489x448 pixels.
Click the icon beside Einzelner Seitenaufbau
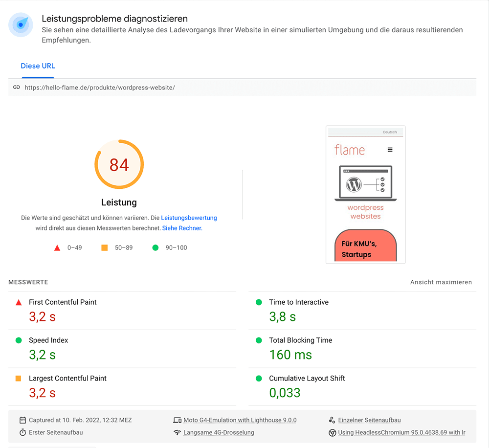(x=332, y=420)
